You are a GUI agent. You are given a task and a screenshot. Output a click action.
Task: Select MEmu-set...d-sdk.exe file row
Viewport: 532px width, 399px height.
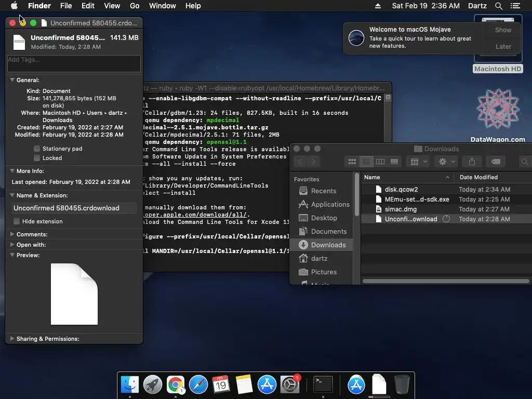pos(446,199)
